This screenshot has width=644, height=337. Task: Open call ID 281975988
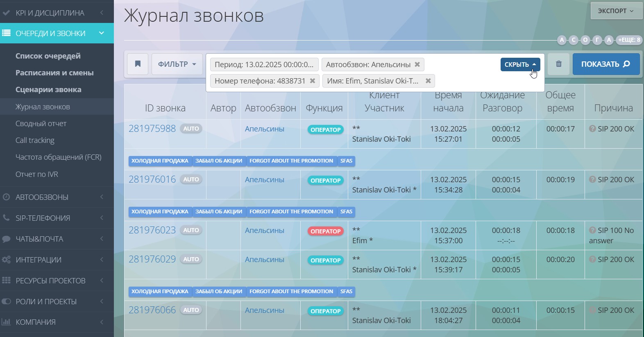pyautogui.click(x=152, y=129)
